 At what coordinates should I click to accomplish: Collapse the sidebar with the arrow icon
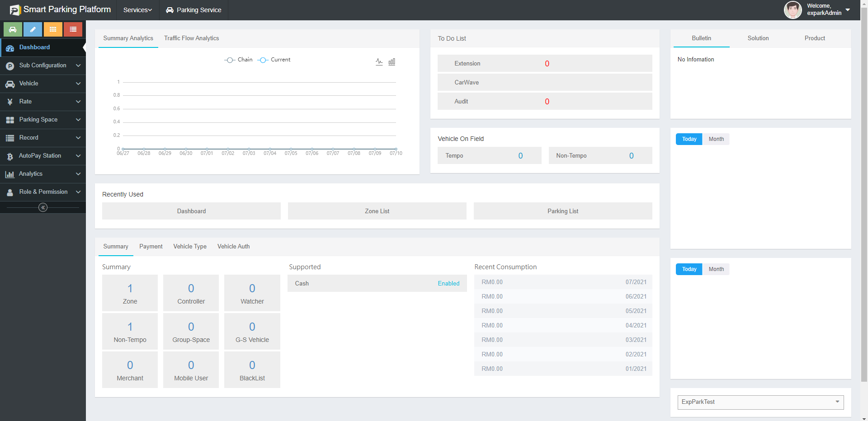43,207
